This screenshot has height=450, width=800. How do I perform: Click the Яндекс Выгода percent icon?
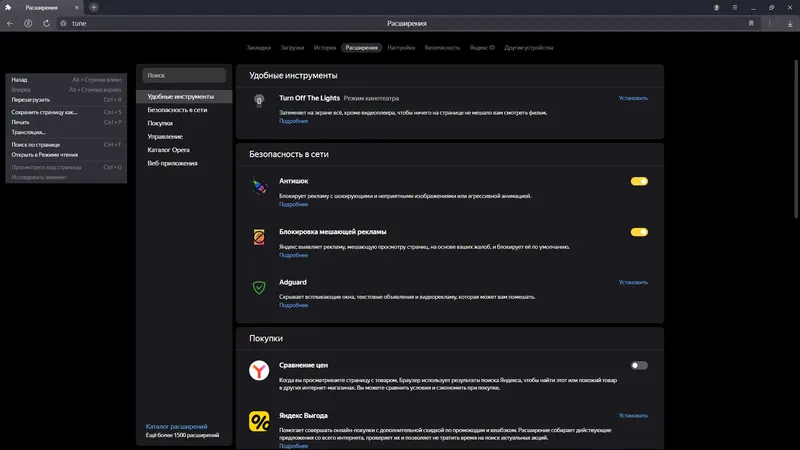259,421
